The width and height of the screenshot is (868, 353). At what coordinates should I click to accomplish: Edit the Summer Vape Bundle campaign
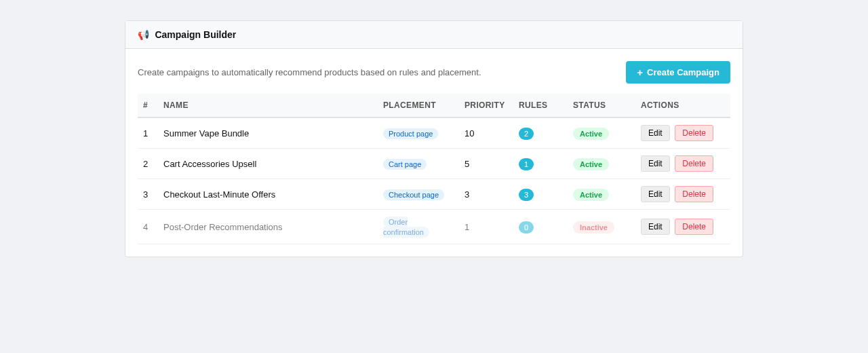click(655, 133)
